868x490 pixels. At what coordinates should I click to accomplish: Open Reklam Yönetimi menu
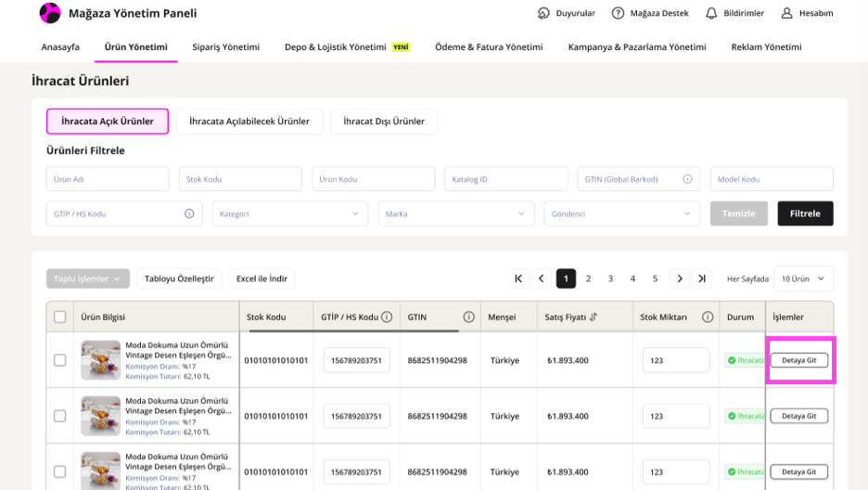pos(766,47)
